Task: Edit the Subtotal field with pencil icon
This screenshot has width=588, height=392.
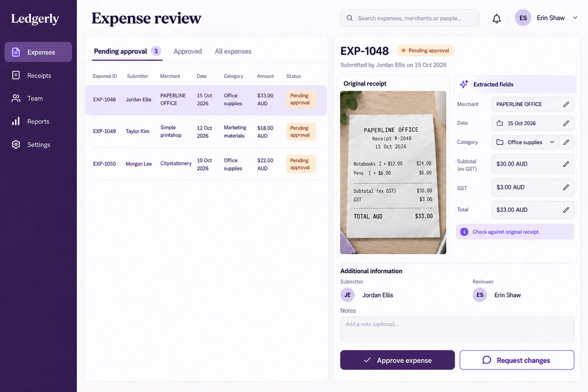Action: [566, 164]
